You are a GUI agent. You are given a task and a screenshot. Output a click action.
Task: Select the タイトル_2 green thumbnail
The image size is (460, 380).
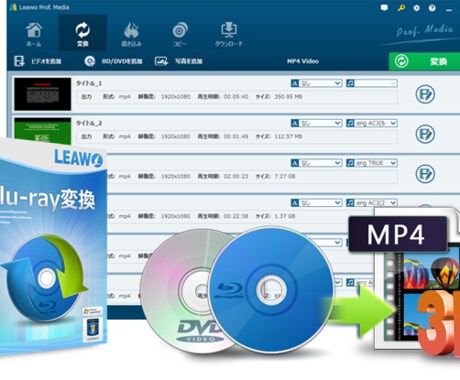tap(43, 130)
